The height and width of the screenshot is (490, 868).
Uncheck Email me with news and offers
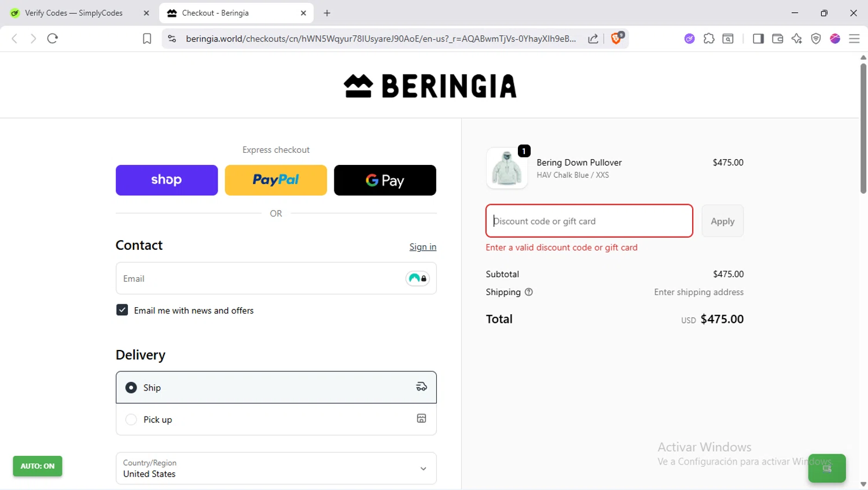(122, 310)
